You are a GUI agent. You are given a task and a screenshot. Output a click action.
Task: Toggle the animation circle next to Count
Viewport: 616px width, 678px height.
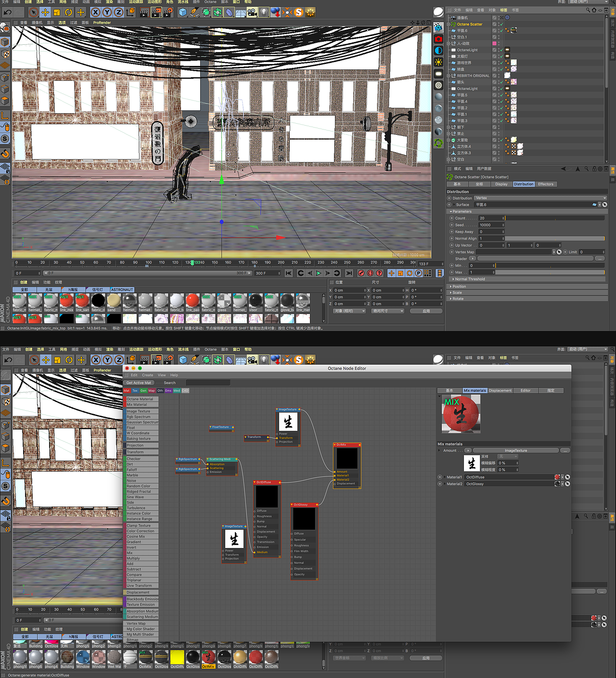[x=451, y=218]
